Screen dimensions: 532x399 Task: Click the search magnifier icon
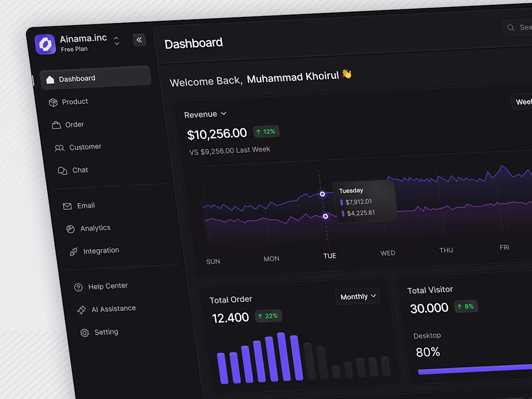tap(510, 28)
